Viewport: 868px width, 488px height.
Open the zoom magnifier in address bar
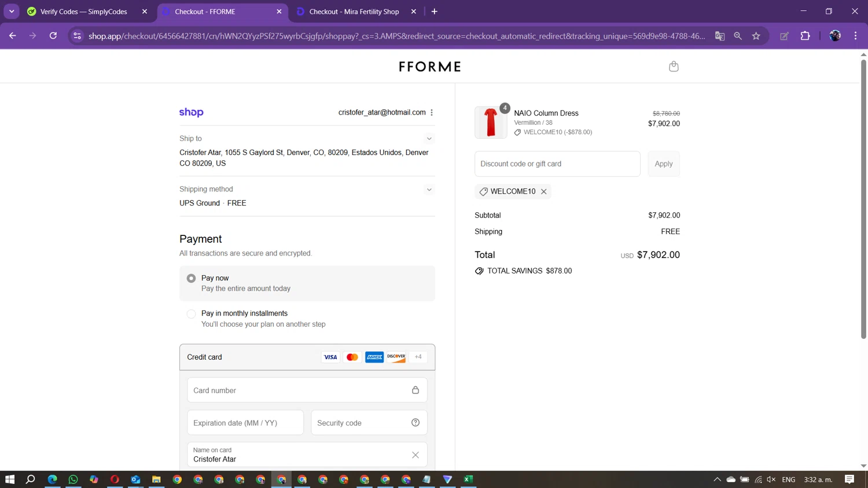pyautogui.click(x=738, y=36)
